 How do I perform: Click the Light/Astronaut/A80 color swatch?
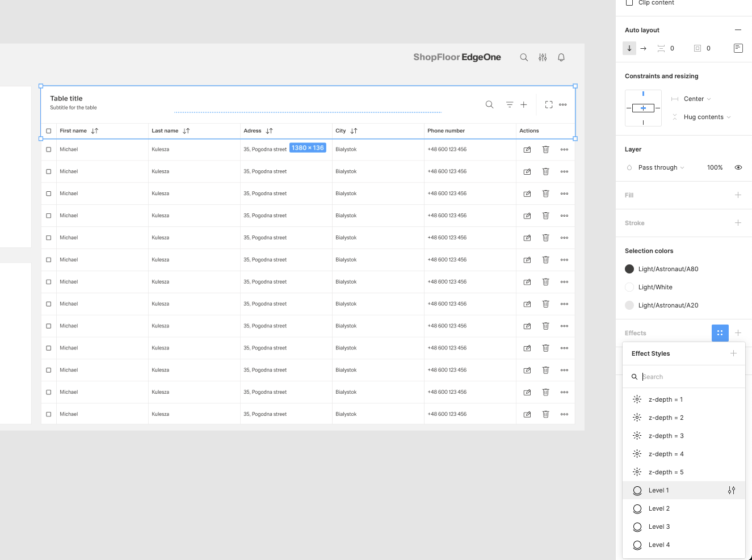[629, 269]
